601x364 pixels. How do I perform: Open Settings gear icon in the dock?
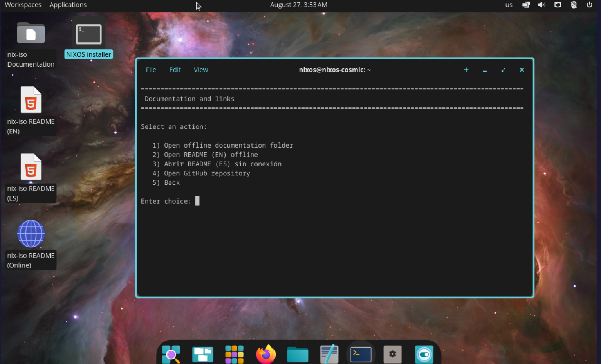coord(392,354)
